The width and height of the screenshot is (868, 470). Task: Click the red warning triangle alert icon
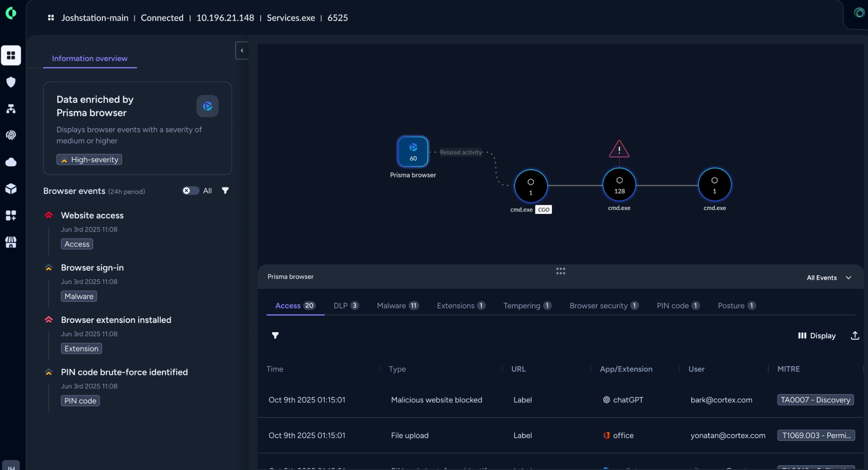pyautogui.click(x=619, y=149)
